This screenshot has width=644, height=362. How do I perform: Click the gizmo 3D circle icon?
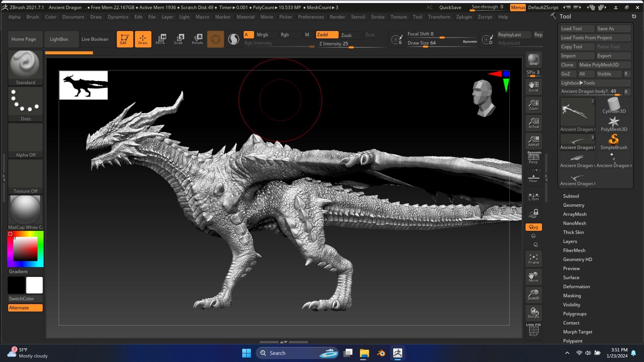(215, 39)
